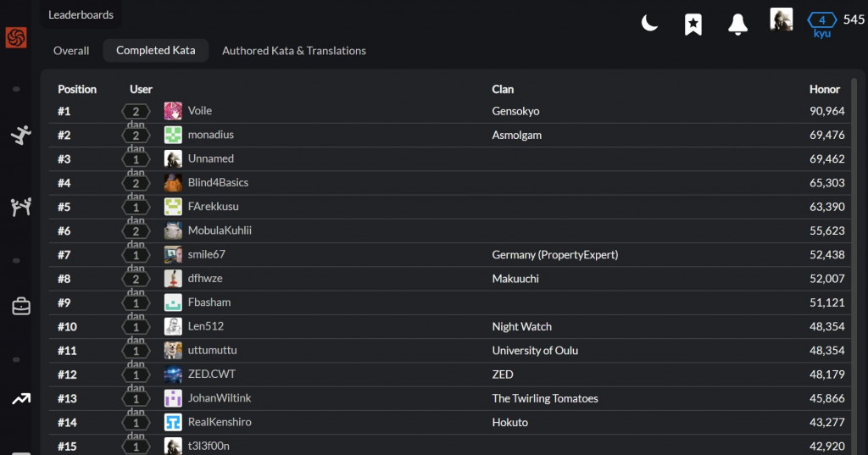
Task: Select the leaderboards trending-arrow sidebar icon
Action: point(20,399)
